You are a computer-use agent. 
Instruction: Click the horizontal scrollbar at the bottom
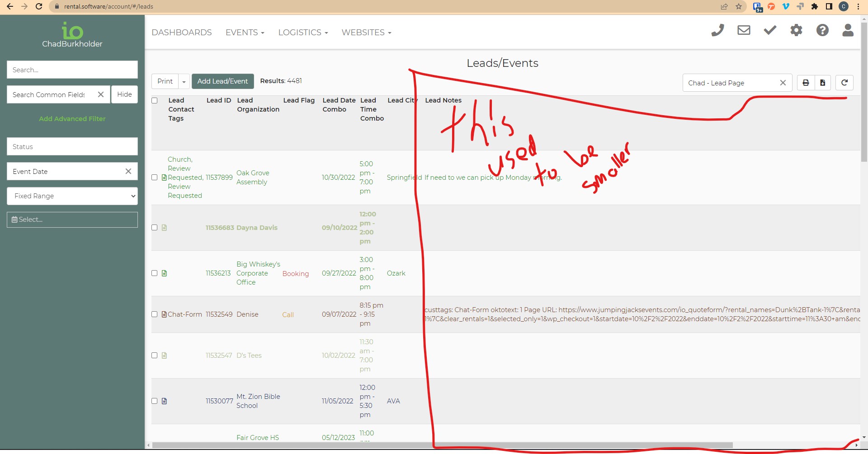442,445
